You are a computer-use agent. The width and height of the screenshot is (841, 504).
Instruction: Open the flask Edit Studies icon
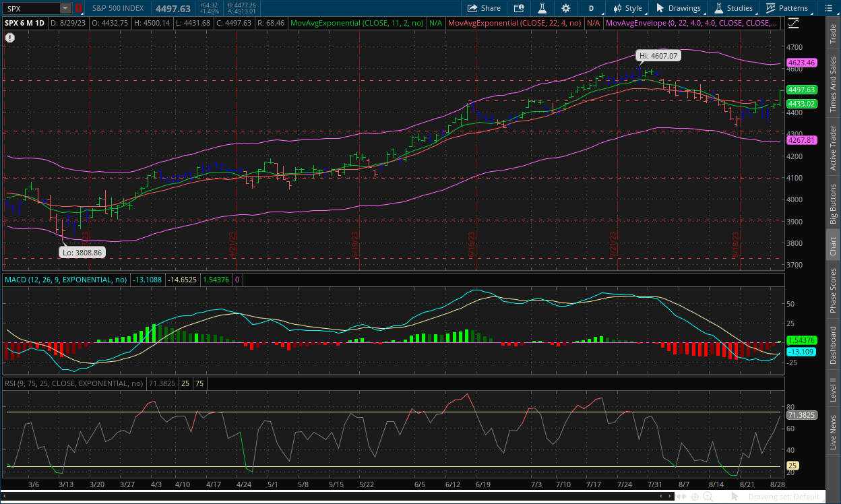click(541, 8)
